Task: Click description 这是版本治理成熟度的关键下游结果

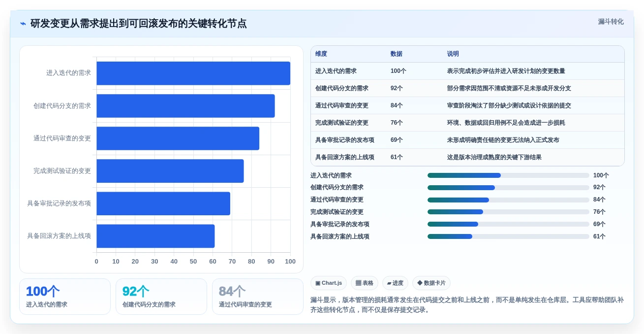Action: click(494, 157)
